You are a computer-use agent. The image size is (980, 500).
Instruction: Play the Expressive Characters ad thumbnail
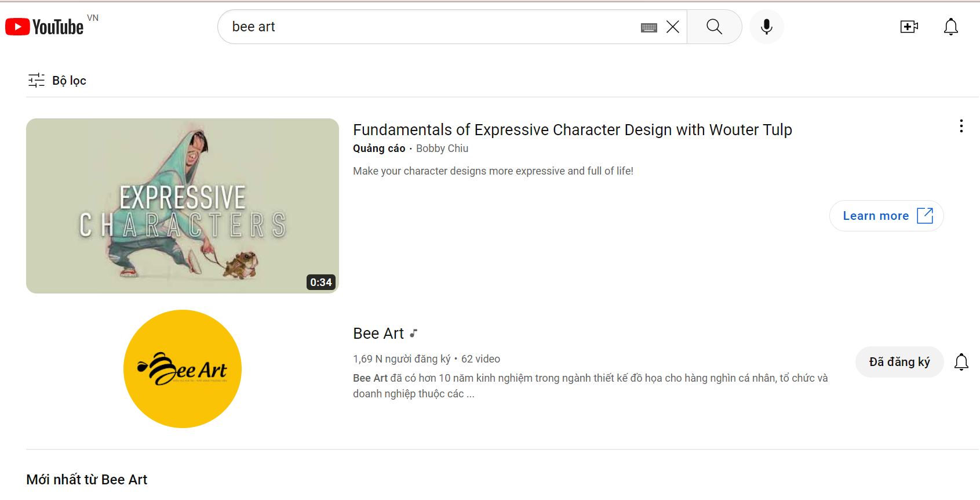pyautogui.click(x=183, y=206)
